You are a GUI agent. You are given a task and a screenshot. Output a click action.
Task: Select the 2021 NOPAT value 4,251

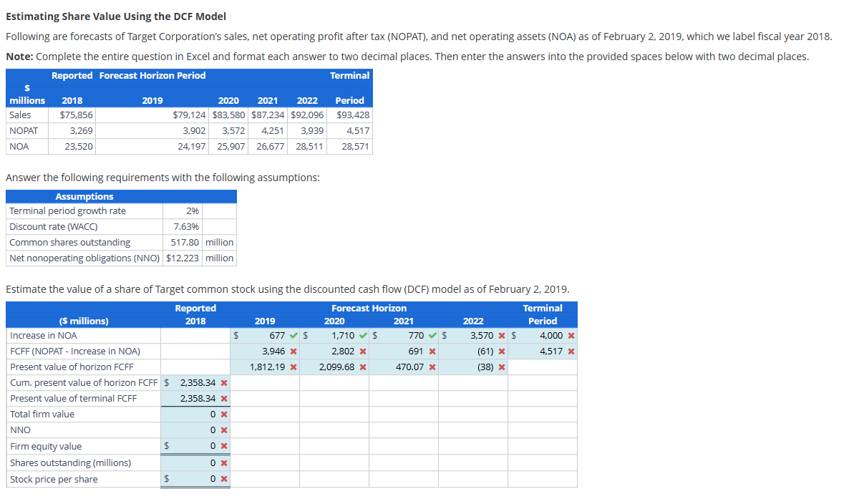coord(272,131)
